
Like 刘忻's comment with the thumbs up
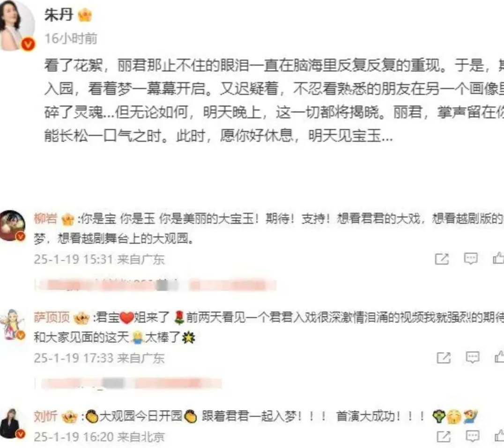tap(500, 436)
